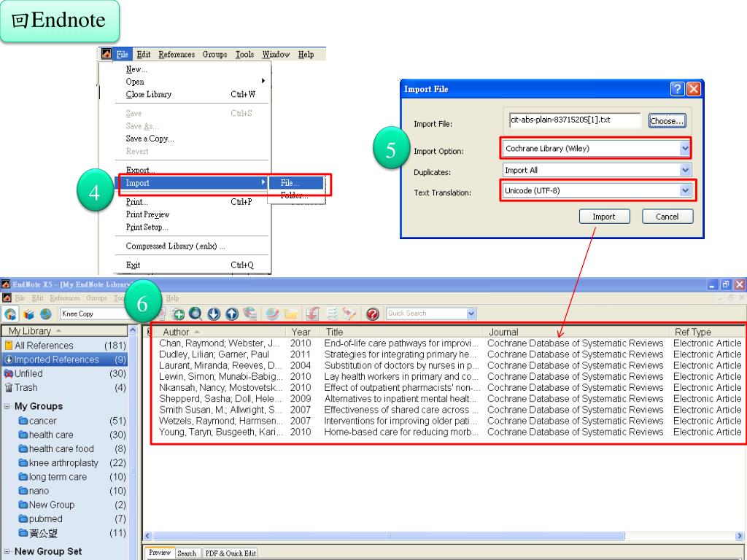Click EndNote icon in top File menu bar

click(x=107, y=54)
